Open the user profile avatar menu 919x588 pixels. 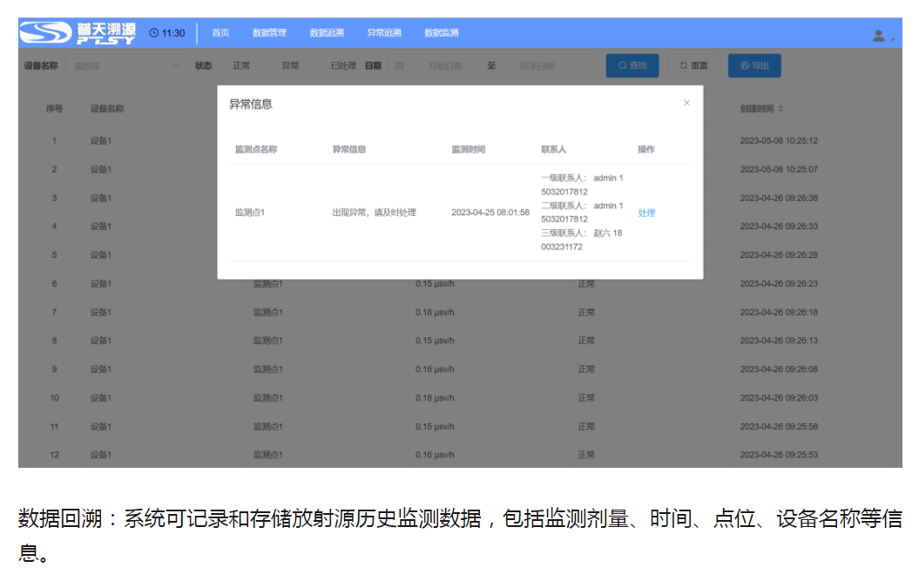click(879, 36)
